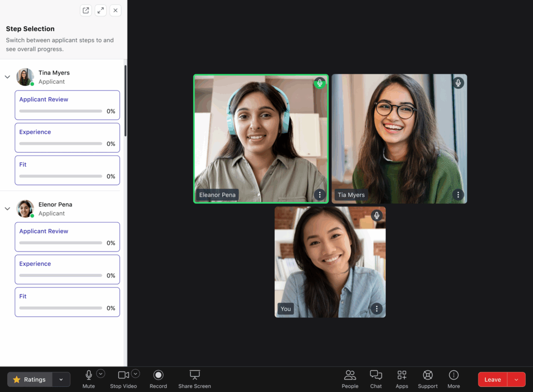Mute the microphone
This screenshot has height=392, width=533.
click(x=88, y=379)
